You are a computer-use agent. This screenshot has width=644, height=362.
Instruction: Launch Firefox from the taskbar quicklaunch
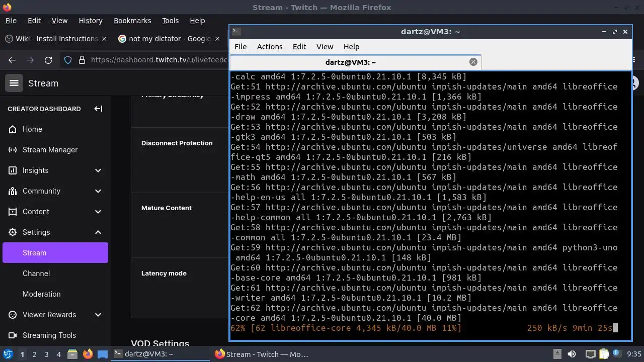(x=88, y=354)
